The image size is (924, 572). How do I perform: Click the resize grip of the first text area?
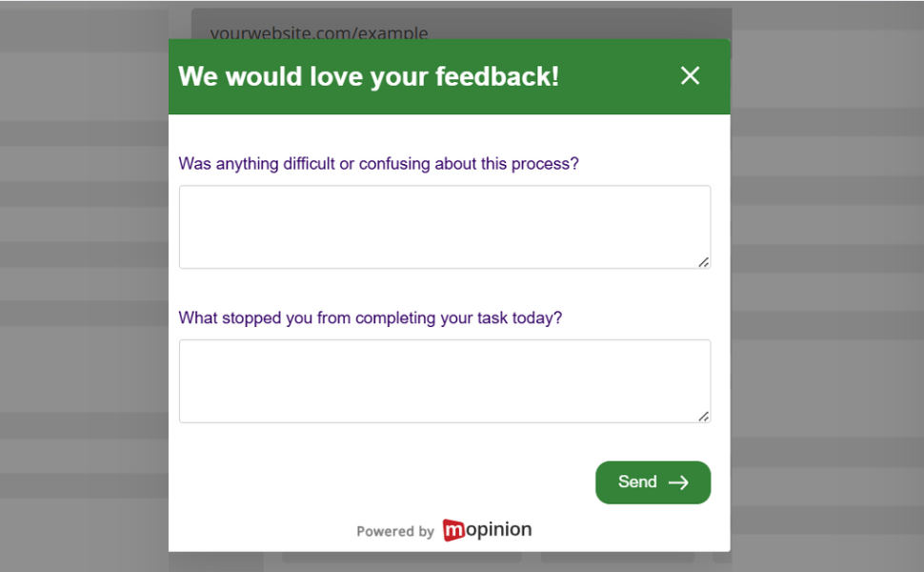click(705, 262)
